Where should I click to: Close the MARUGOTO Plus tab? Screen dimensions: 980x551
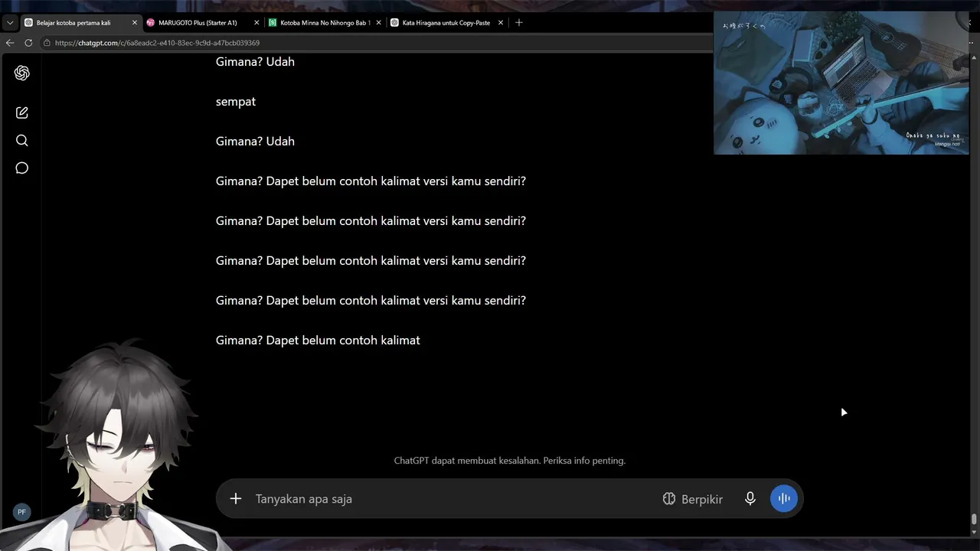(x=256, y=23)
